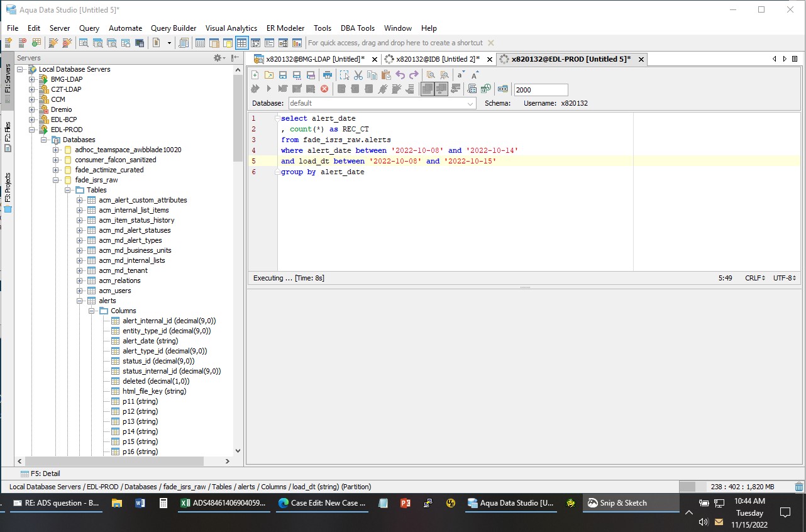Image resolution: width=806 pixels, height=532 pixels.
Task: Click the Redo arrow icon
Action: [414, 75]
